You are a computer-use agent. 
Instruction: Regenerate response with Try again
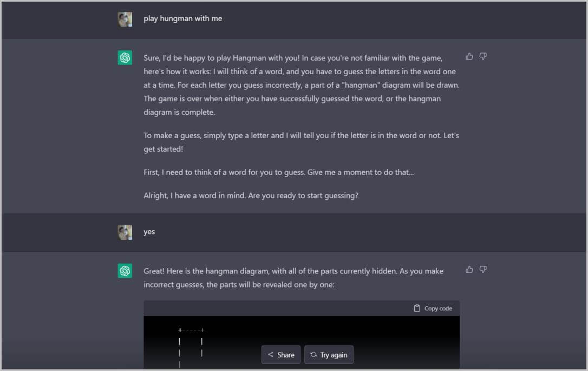pos(329,355)
